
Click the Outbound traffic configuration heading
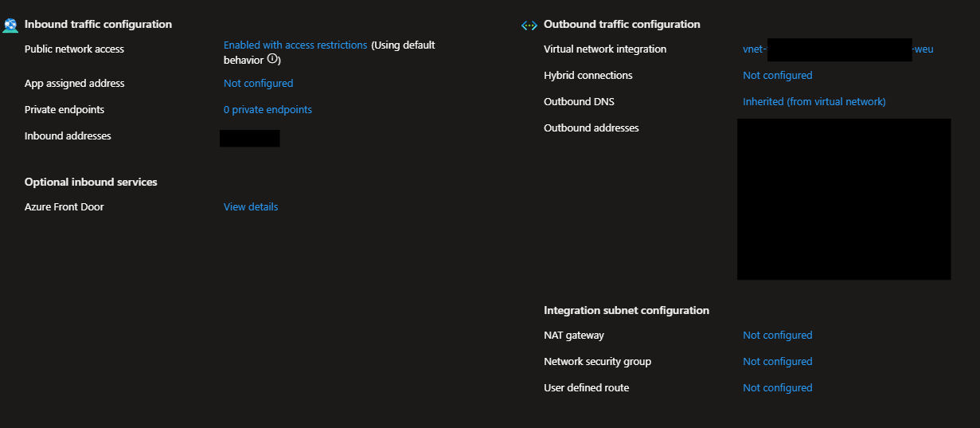(622, 25)
